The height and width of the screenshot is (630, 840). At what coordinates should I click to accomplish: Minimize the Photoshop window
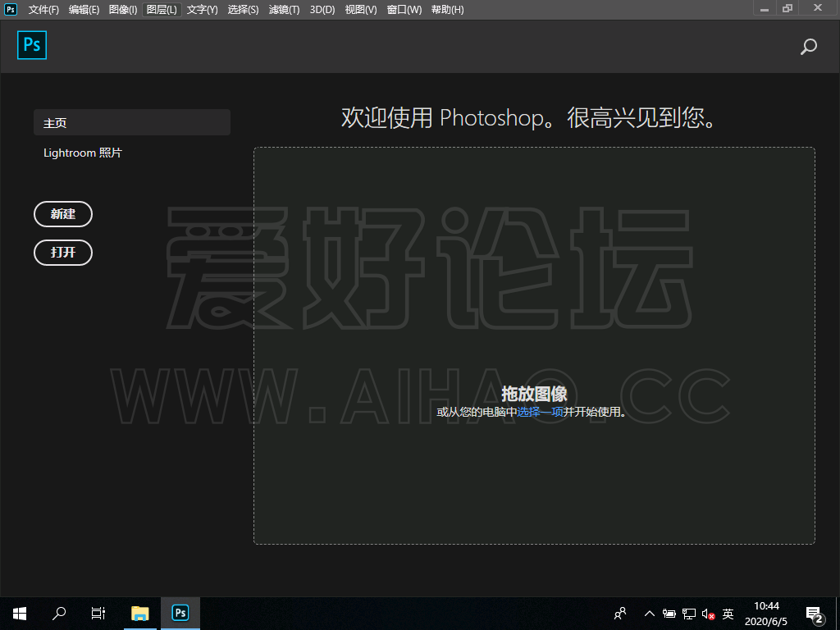(765, 8)
